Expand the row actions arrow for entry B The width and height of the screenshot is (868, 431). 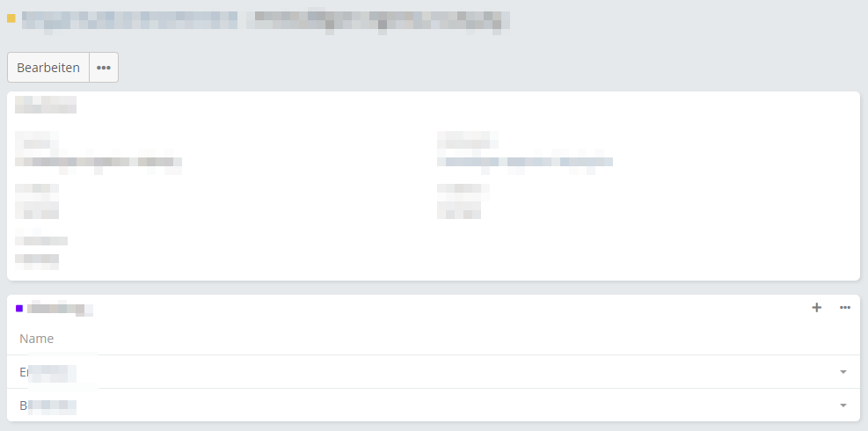843,405
